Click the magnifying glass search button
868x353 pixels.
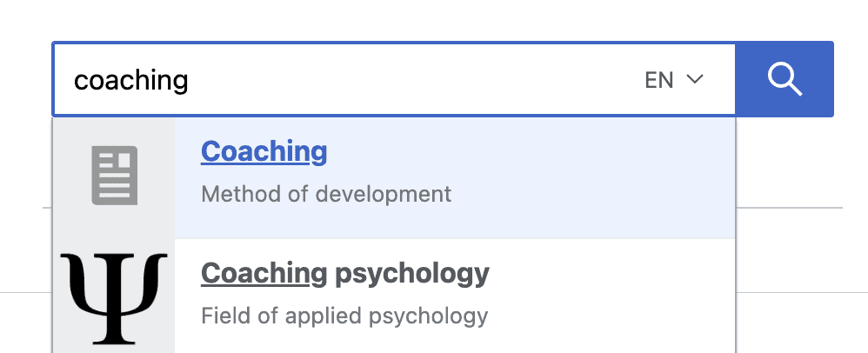tap(785, 79)
